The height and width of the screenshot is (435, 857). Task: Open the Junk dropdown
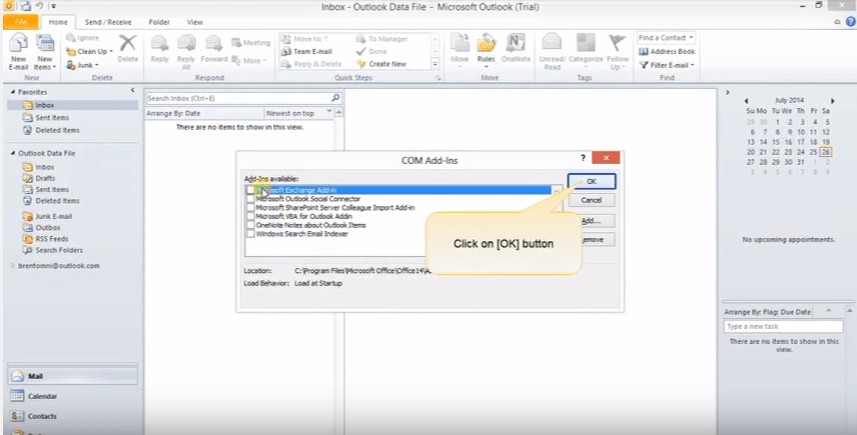coord(83,65)
